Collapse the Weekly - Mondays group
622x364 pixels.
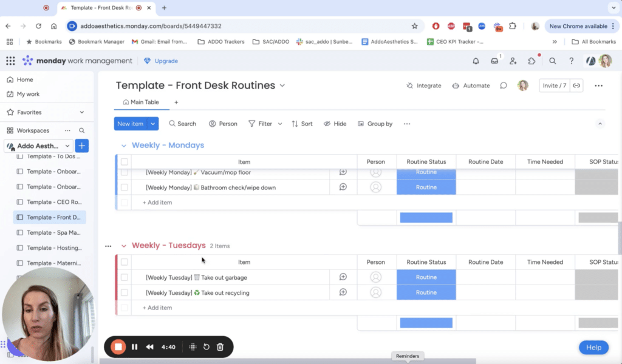(x=124, y=146)
